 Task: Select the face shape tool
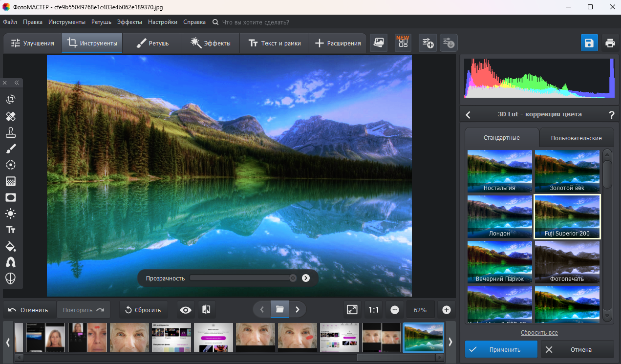point(11,278)
